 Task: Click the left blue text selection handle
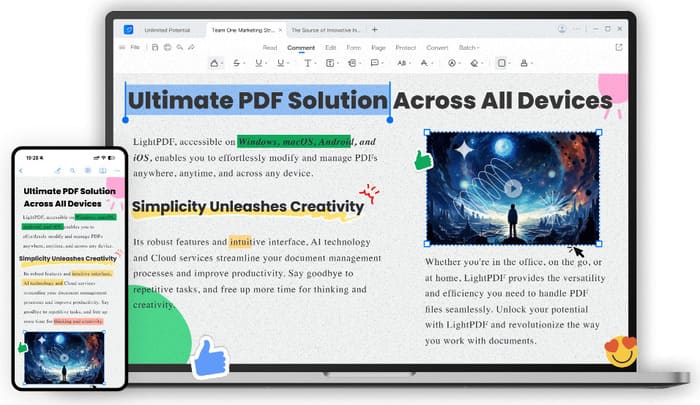[x=125, y=120]
